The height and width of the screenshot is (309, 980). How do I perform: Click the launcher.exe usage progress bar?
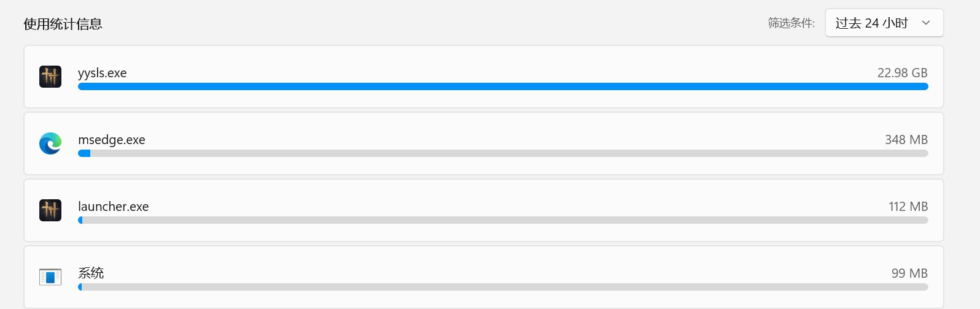pyautogui.click(x=503, y=220)
